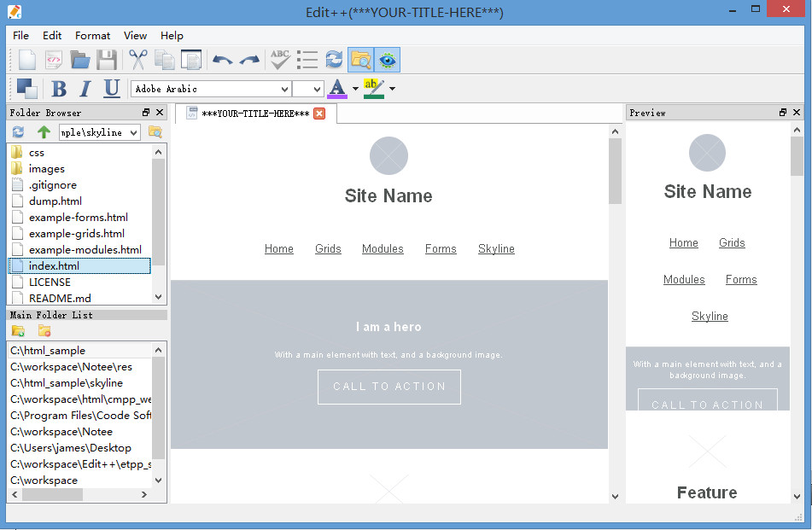The width and height of the screenshot is (812, 530).
Task: Click the CALL TO ACTION button in the editor
Action: (388, 387)
